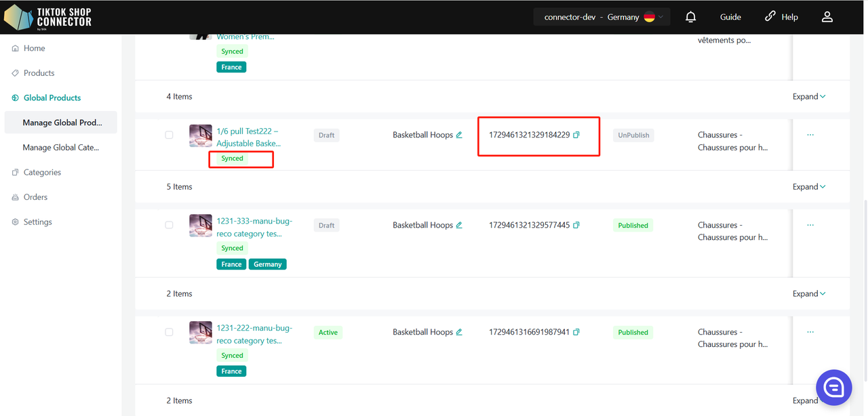Viewport: 868px width, 416px height.
Task: Open the connector-dev Germany store dropdown
Action: click(602, 17)
